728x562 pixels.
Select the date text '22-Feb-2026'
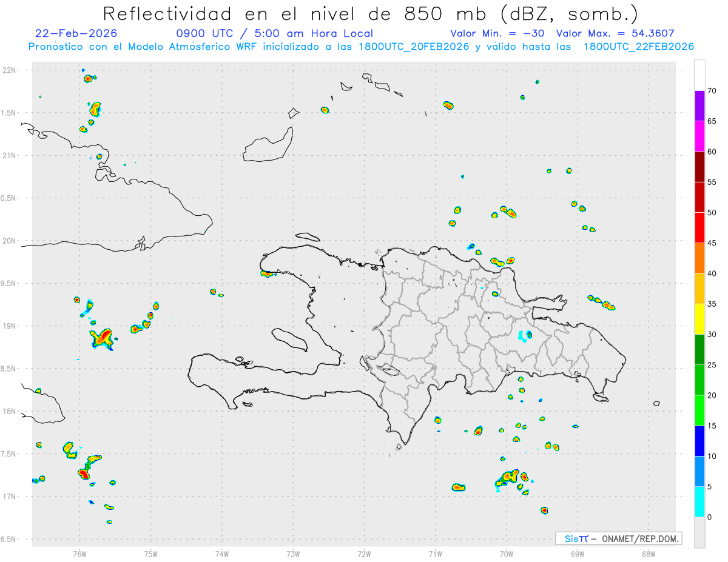coord(76,33)
